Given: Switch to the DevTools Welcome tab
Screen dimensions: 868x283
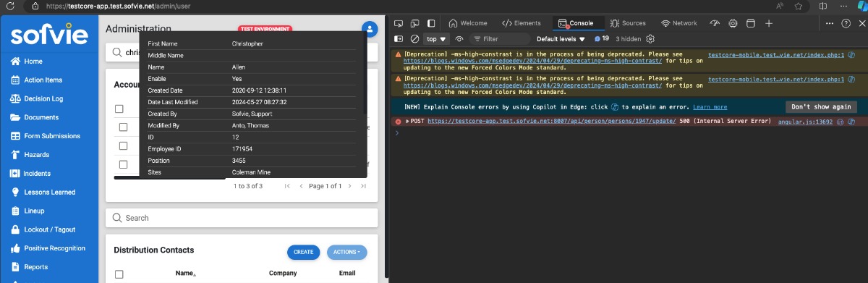Looking at the screenshot, I should pos(468,23).
